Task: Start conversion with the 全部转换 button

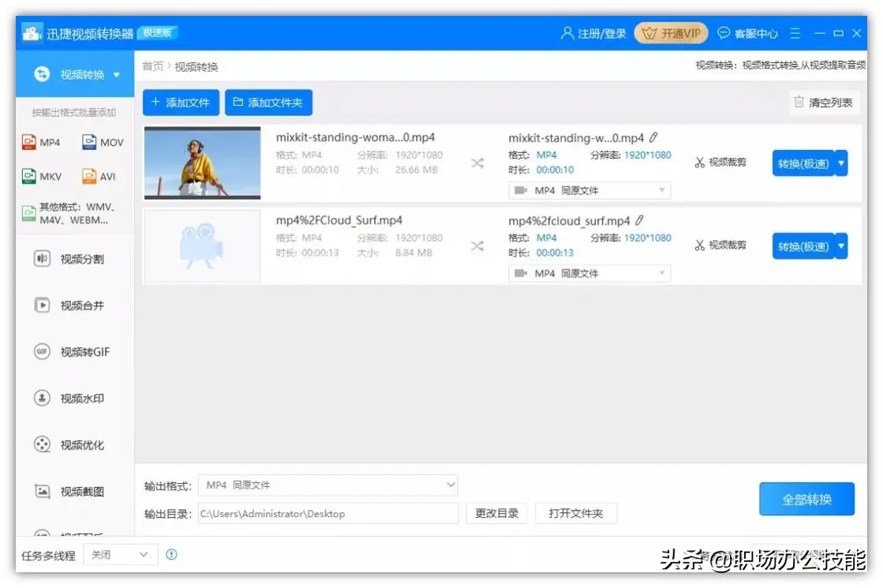Action: (x=806, y=499)
